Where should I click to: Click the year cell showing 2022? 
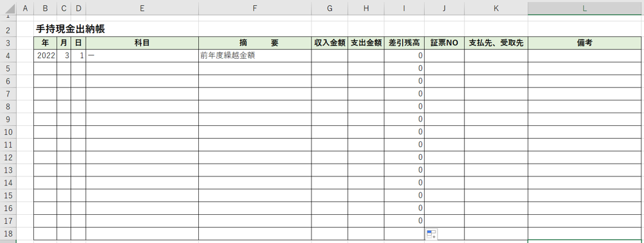coord(45,56)
